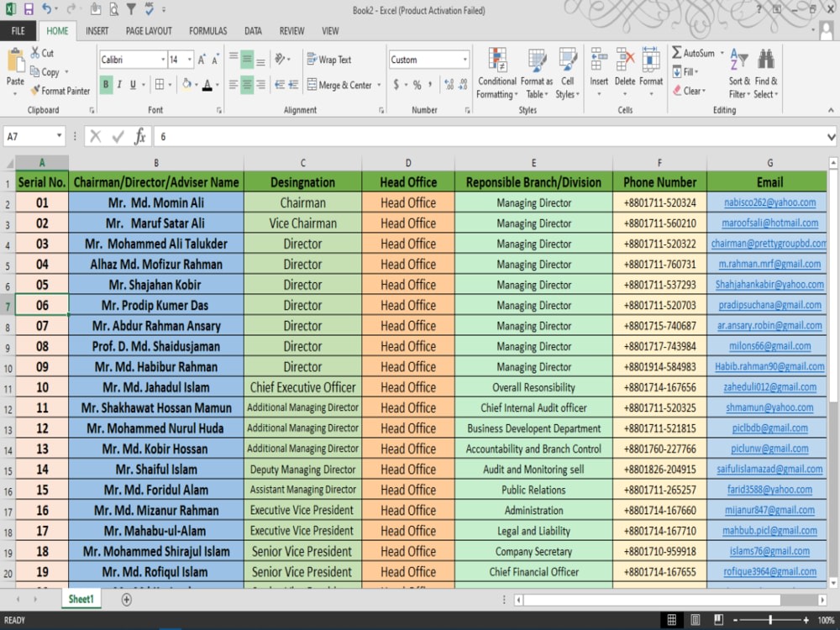Open the FILE tab

[x=18, y=30]
